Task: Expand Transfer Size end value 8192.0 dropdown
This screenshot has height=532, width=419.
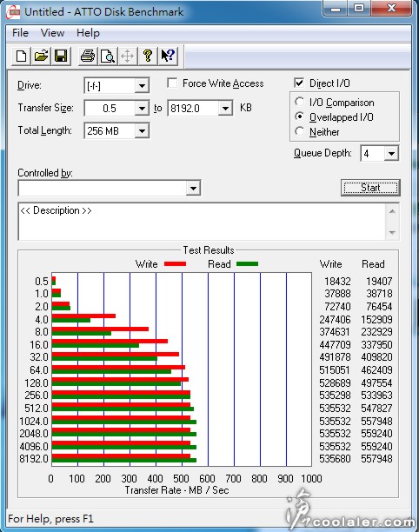Action: click(225, 109)
